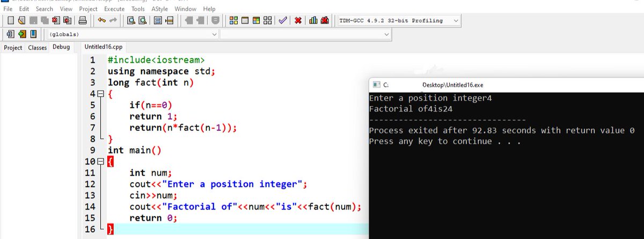Click the Go to function toolbar icon

click(x=158, y=20)
